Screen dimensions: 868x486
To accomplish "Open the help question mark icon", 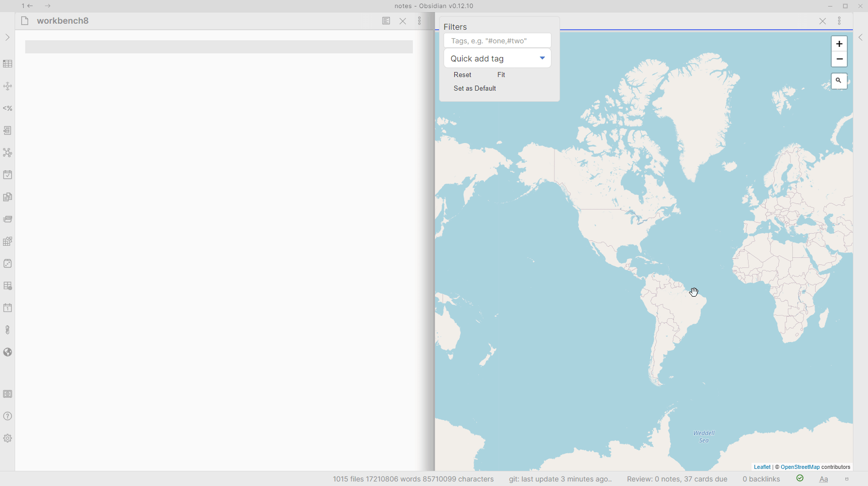I will coord(8,416).
